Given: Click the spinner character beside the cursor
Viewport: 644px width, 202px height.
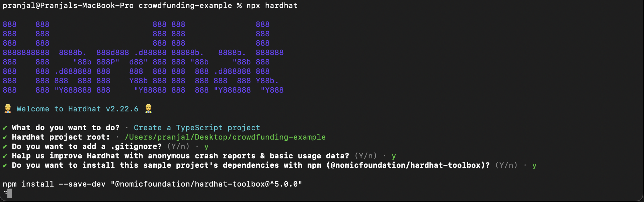Looking at the screenshot, I should pyautogui.click(x=5, y=193).
